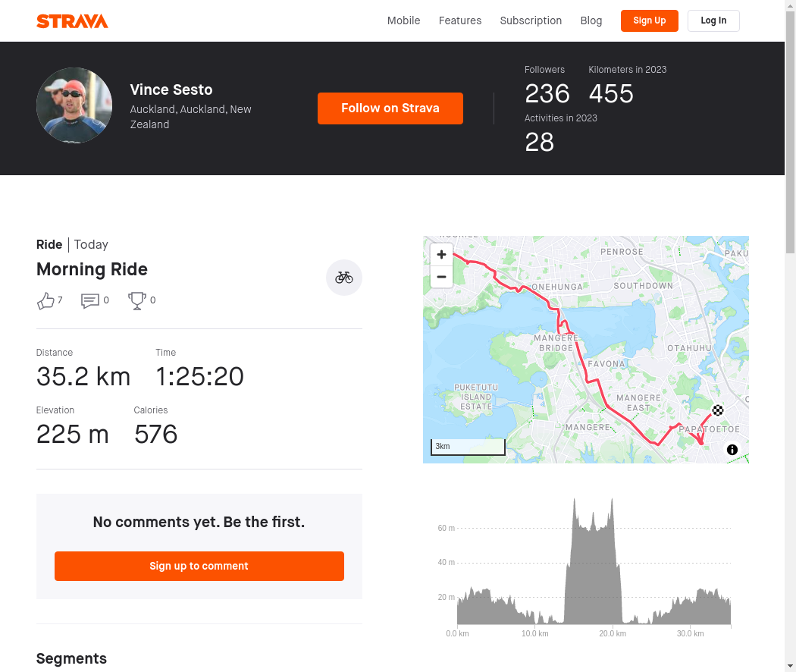Zoom in on the route map
The height and width of the screenshot is (672, 796).
(442, 255)
